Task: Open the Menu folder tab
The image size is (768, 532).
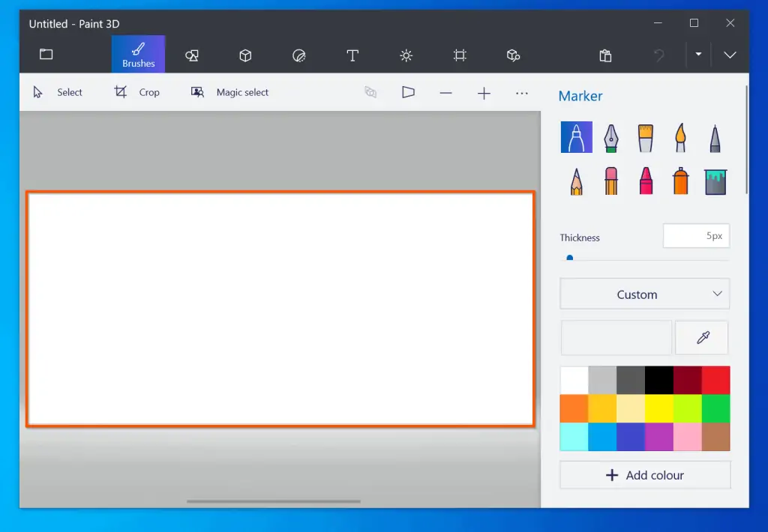Action: 46,55
